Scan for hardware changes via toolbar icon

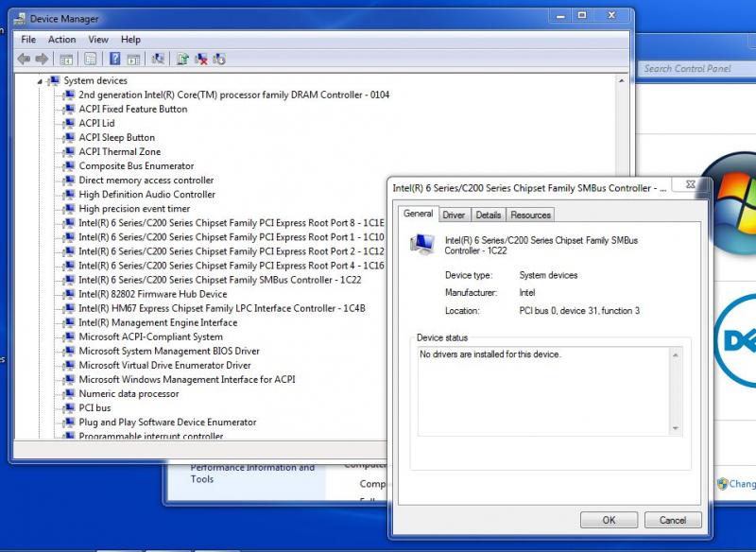[x=158, y=59]
